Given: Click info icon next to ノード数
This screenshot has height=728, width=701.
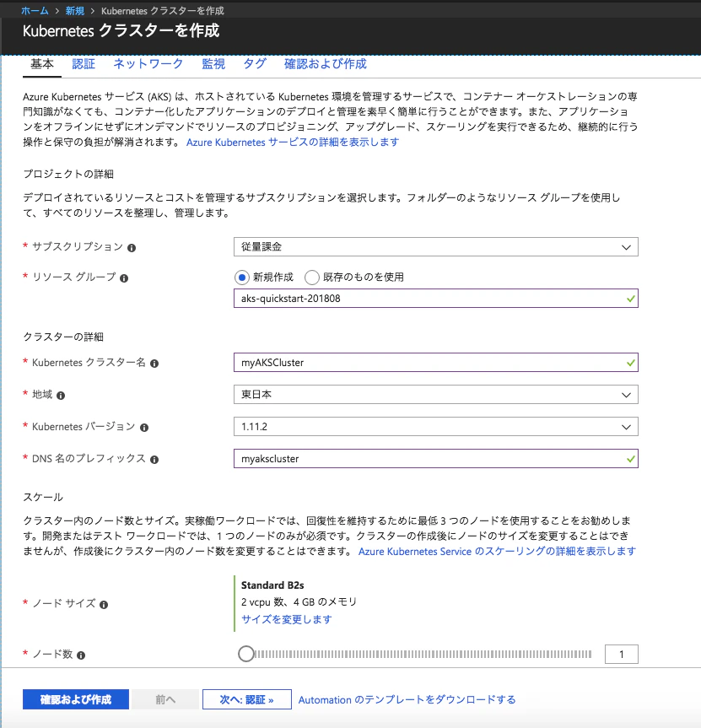Looking at the screenshot, I should pos(81,655).
